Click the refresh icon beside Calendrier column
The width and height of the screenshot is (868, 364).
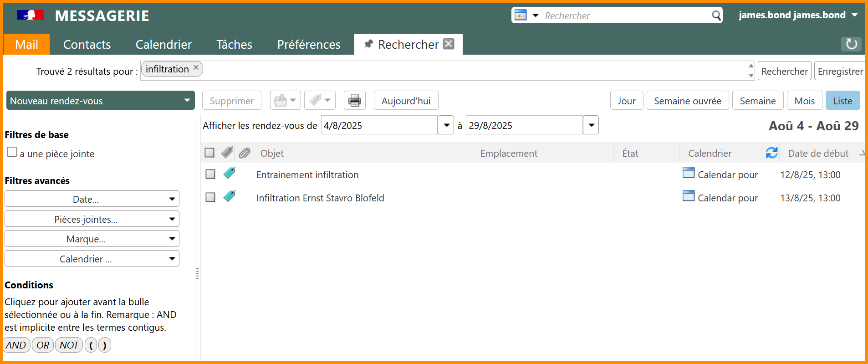[x=771, y=153]
